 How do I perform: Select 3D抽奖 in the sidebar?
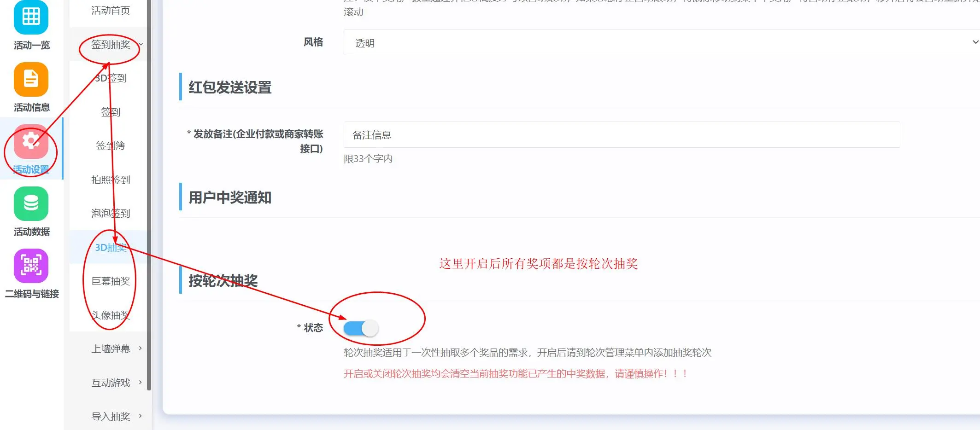click(x=111, y=247)
